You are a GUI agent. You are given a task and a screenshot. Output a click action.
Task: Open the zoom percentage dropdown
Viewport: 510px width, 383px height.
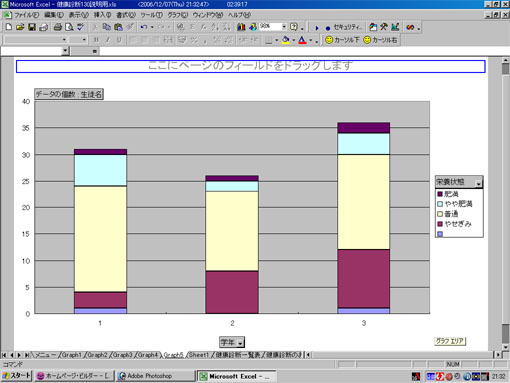coord(284,26)
